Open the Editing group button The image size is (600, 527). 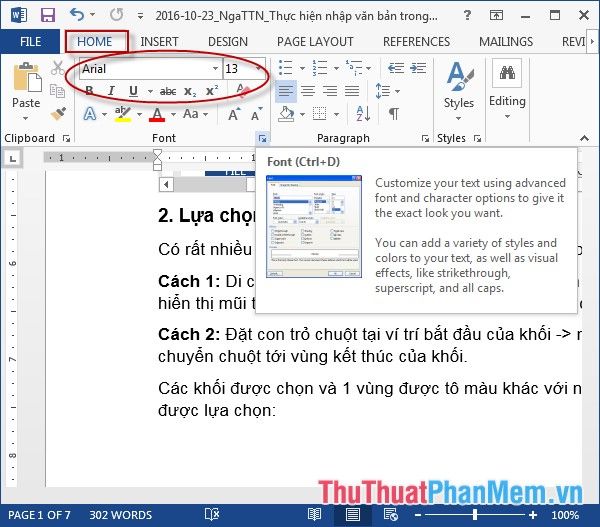(507, 89)
